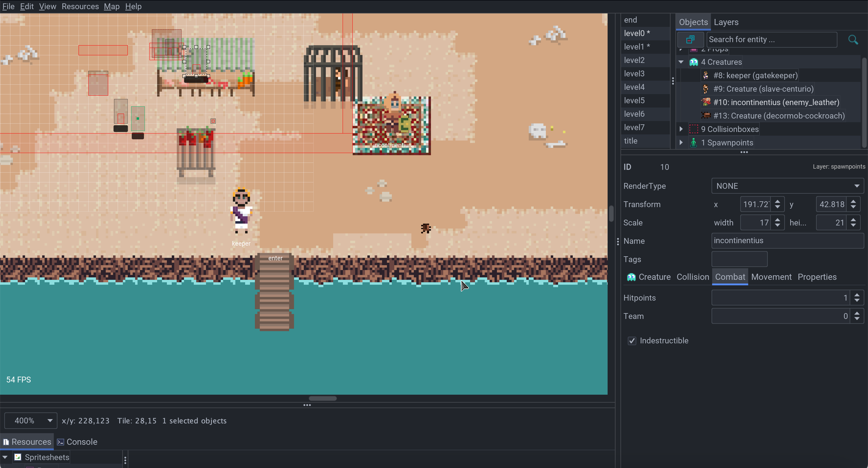This screenshot has height=468, width=868.
Task: Open the RenderType NONE dropdown
Action: [x=787, y=186]
